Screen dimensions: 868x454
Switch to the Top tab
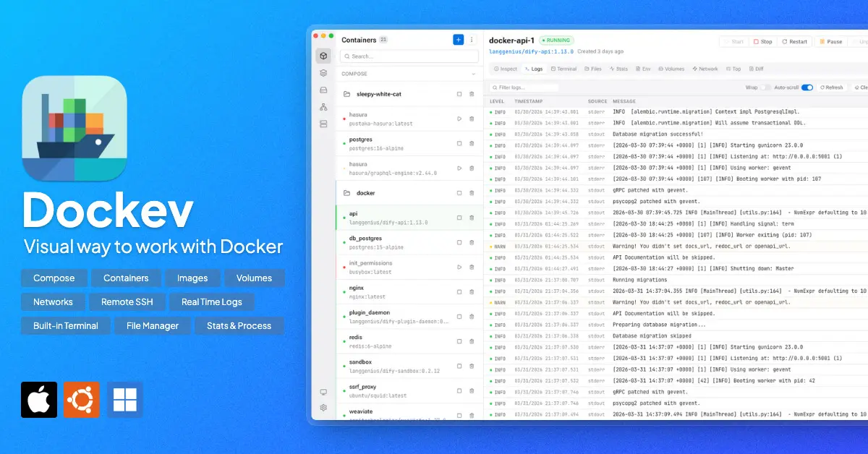[x=733, y=69]
